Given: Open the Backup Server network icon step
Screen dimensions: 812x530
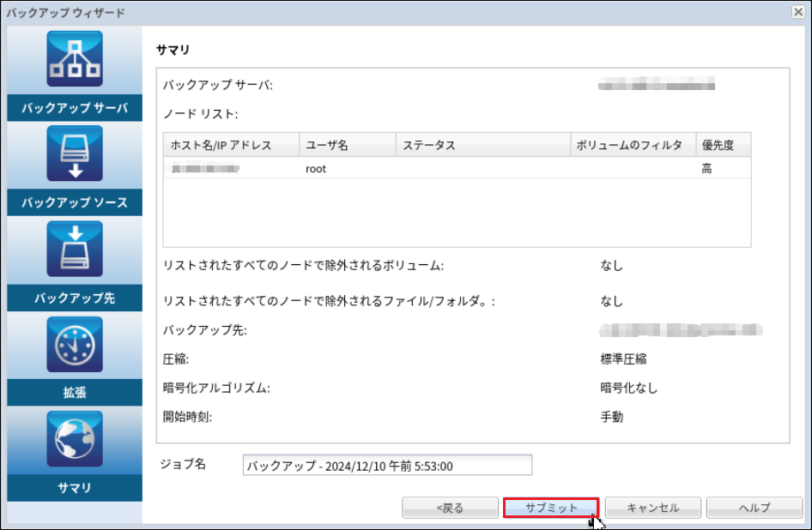Looking at the screenshot, I should (x=75, y=58).
